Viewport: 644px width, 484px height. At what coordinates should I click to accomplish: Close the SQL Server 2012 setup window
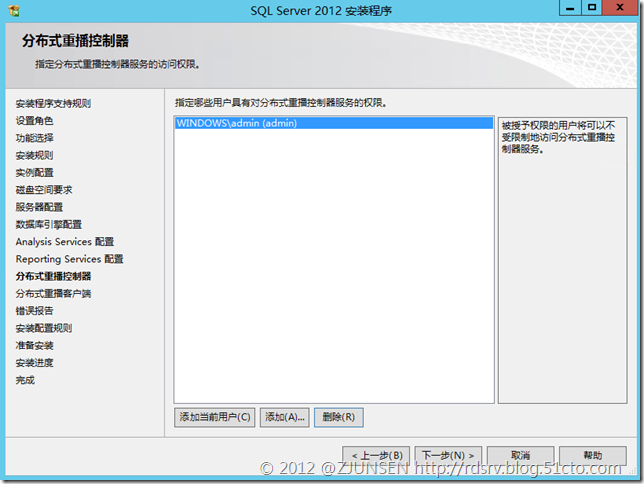tap(620, 8)
